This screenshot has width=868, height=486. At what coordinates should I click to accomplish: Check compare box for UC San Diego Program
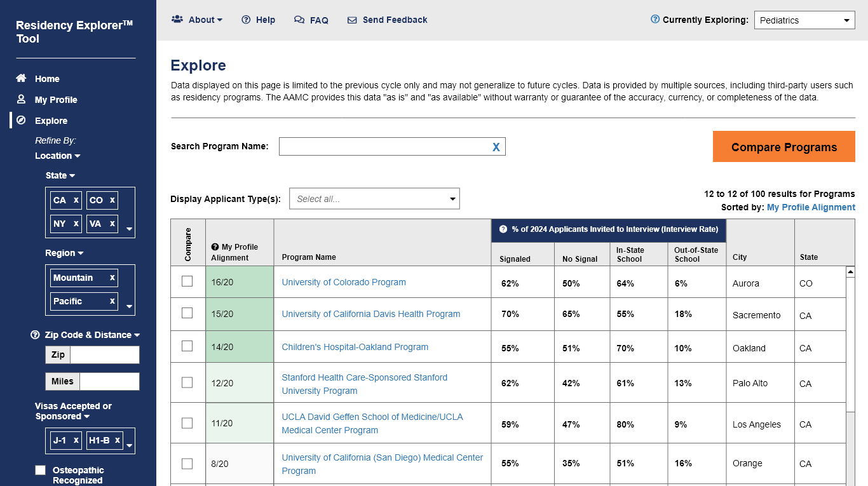point(187,463)
